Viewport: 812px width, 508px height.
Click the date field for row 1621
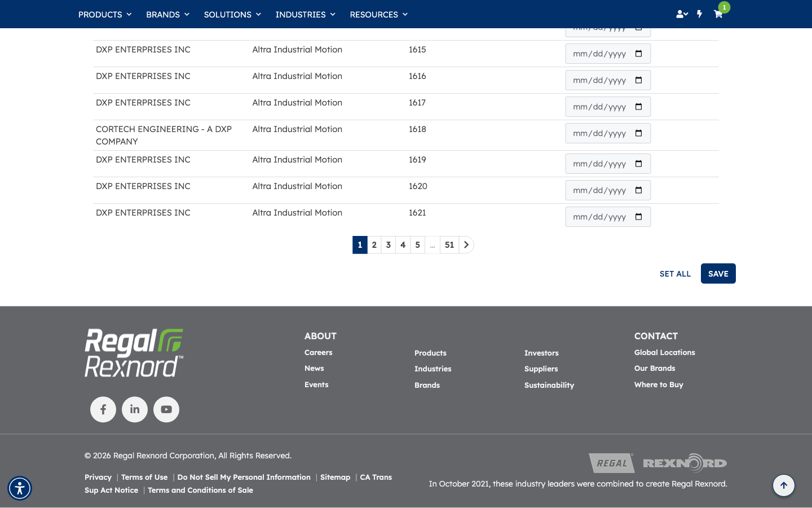608,217
